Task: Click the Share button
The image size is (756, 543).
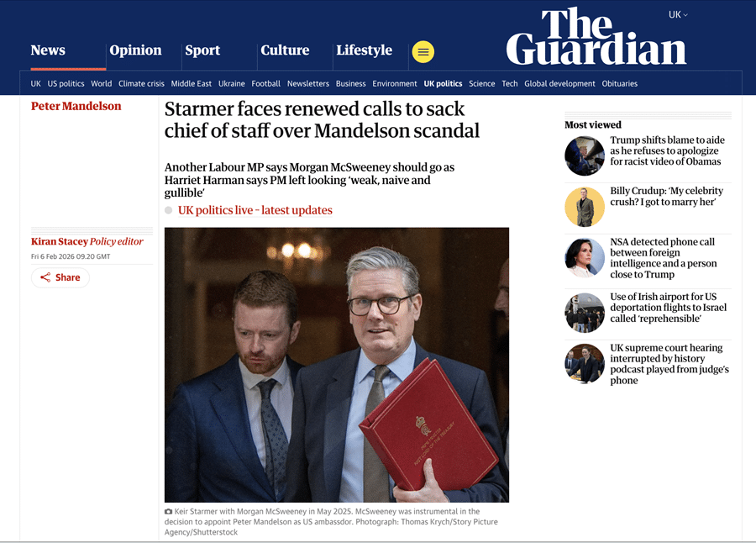Action: pyautogui.click(x=60, y=277)
